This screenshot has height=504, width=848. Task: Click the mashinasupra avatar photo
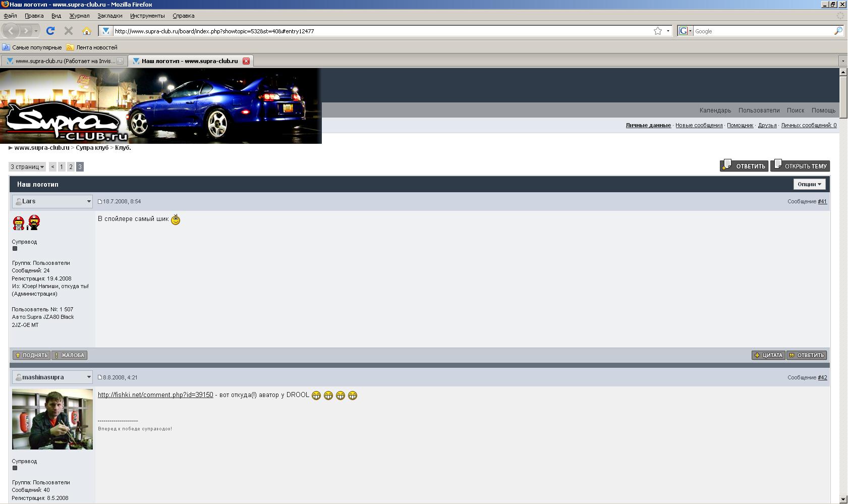[x=52, y=419]
